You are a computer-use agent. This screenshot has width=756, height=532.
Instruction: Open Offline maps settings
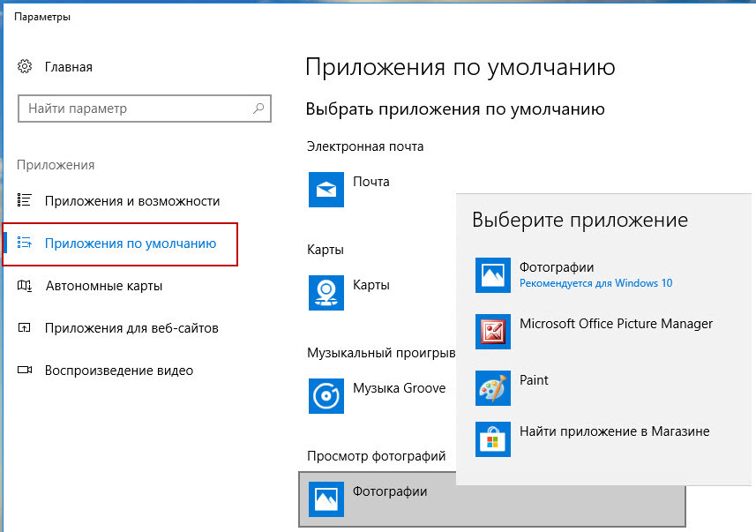tap(103, 286)
